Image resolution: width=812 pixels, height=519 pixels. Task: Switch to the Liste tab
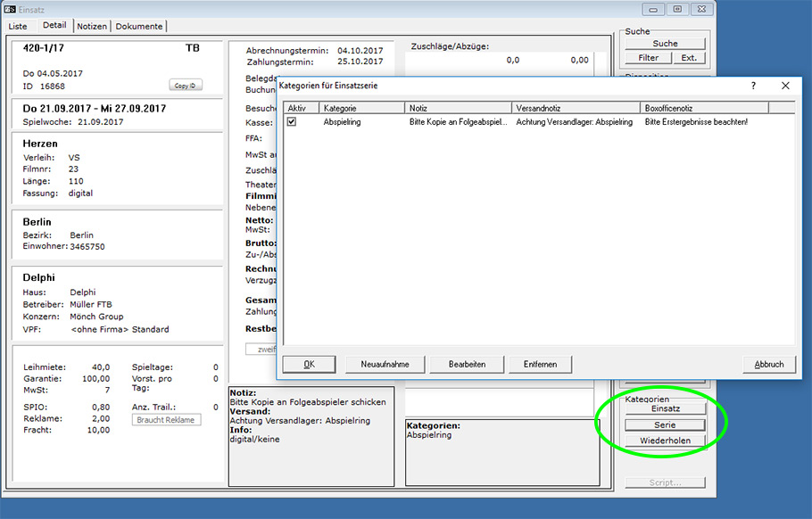click(18, 26)
